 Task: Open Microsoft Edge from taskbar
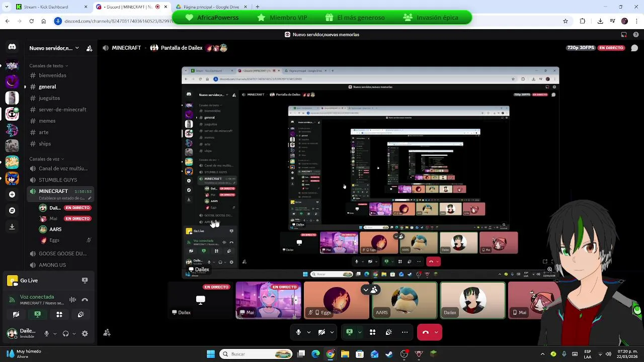(x=315, y=354)
